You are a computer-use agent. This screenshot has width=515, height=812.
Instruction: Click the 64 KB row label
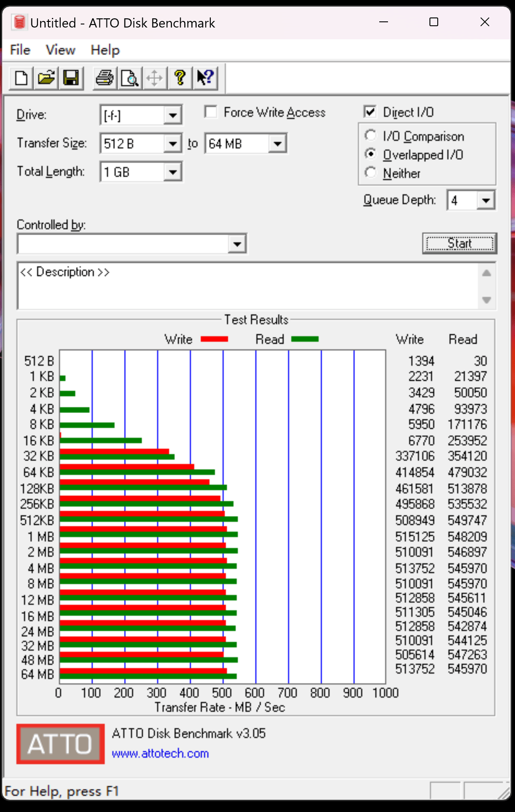tap(38, 472)
